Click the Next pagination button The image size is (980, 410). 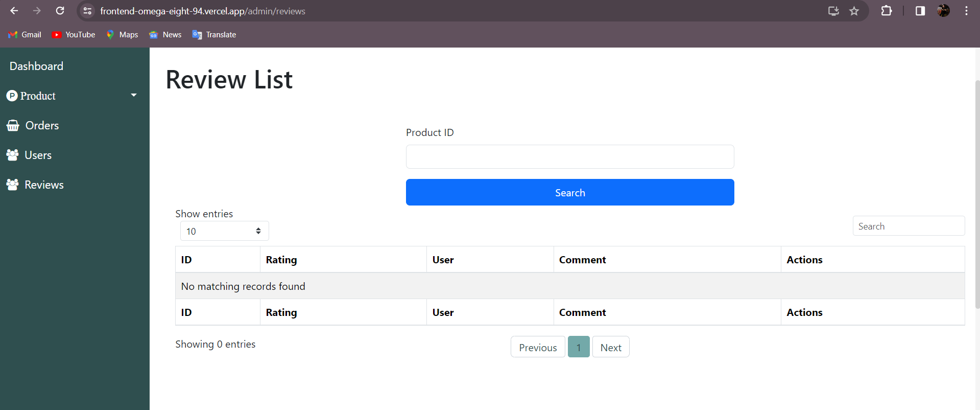point(611,347)
